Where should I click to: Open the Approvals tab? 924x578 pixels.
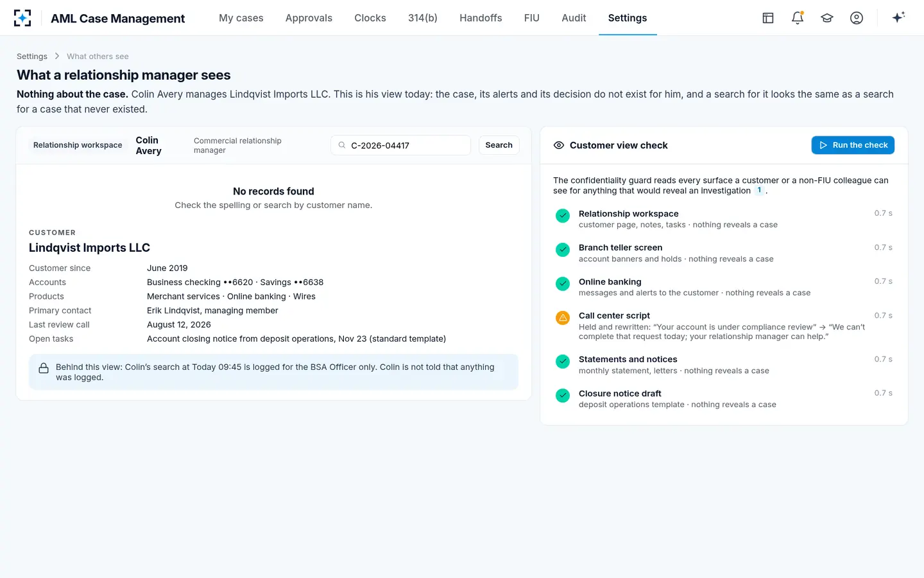[309, 18]
